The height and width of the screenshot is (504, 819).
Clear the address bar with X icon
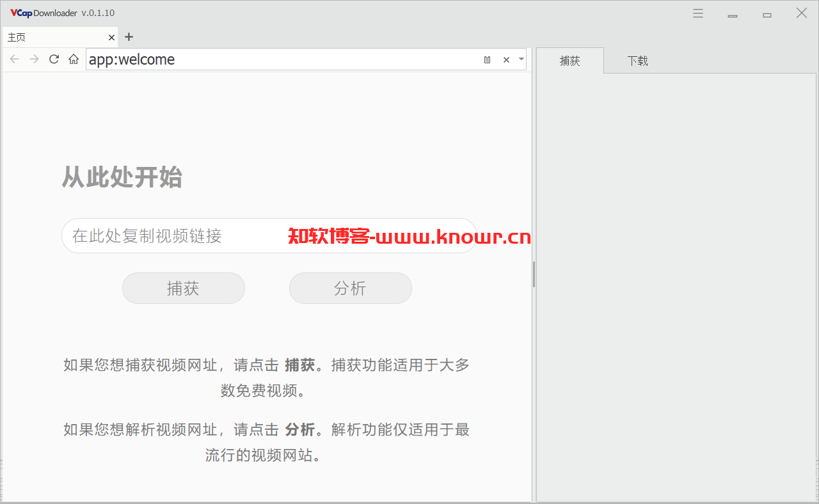coord(506,59)
